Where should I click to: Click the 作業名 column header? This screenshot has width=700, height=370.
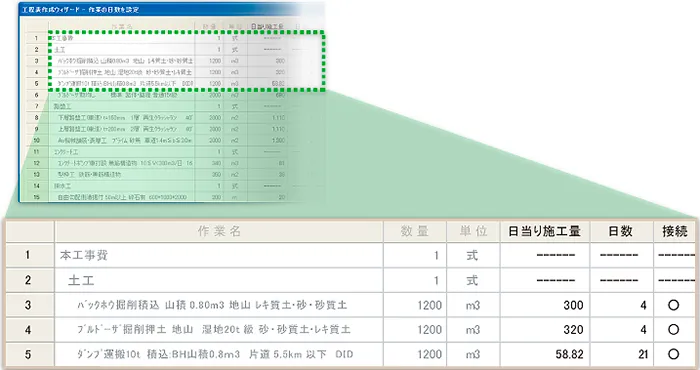click(x=219, y=231)
